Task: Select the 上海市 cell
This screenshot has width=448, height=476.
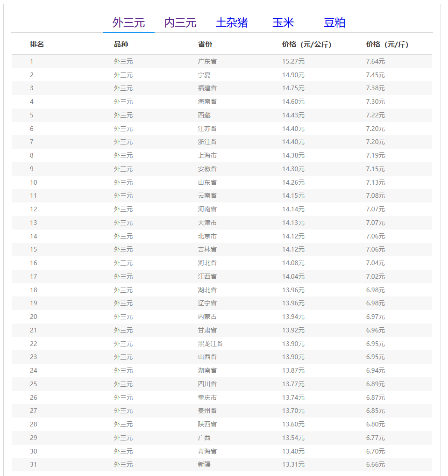Action: 207,155
